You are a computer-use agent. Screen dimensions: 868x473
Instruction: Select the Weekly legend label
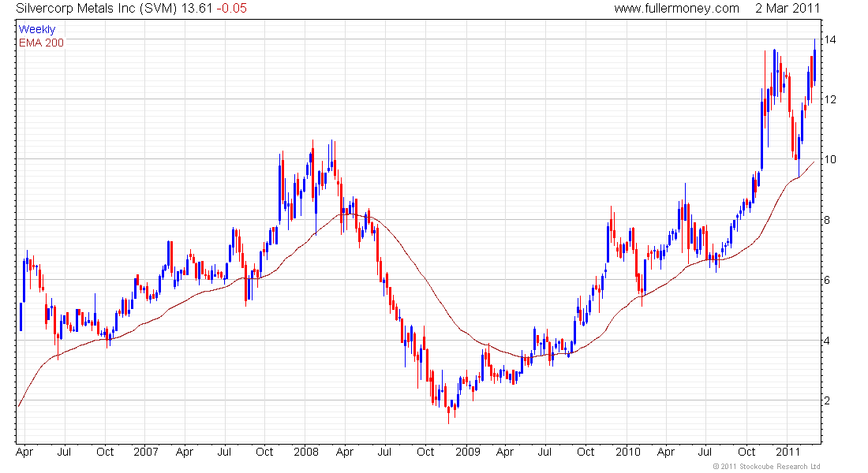point(36,29)
